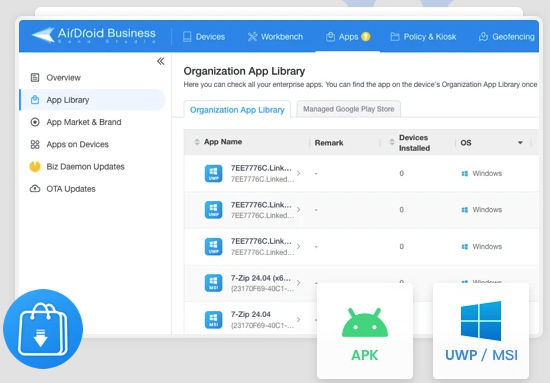Expand 7-Zip 24.04 row chevron
The width and height of the screenshot is (550, 383).
point(298,320)
